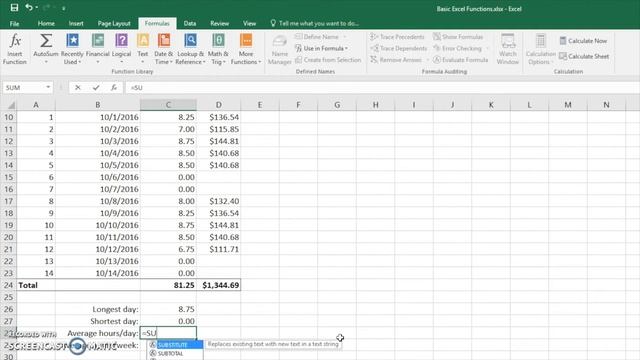Open the Text functions list

[x=143, y=49]
